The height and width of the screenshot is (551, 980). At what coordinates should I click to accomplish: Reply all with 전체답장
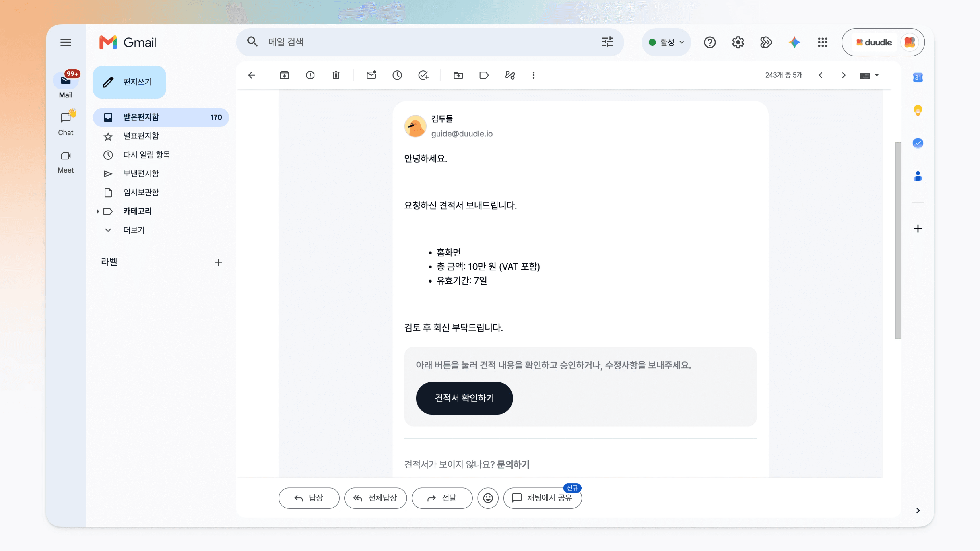pos(375,498)
